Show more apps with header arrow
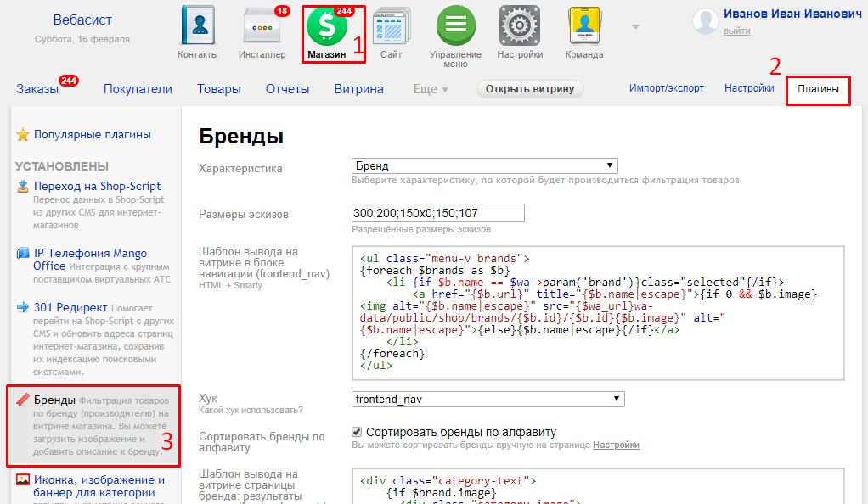The height and width of the screenshot is (504, 868). [634, 26]
